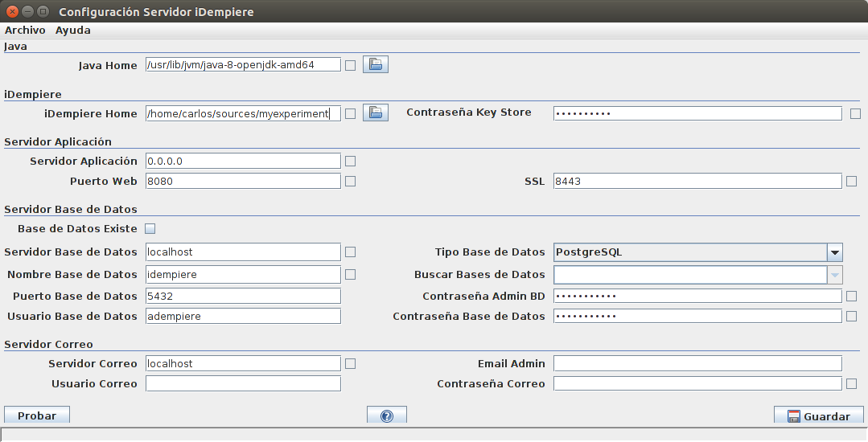
Task: Click the PostgreSQL database type selection box
Action: pyautogui.click(x=689, y=252)
